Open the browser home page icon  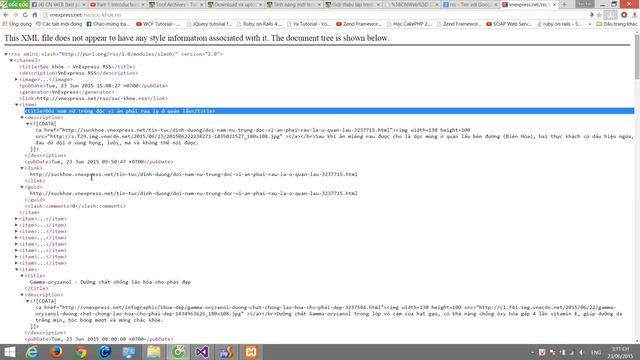click(35, 15)
